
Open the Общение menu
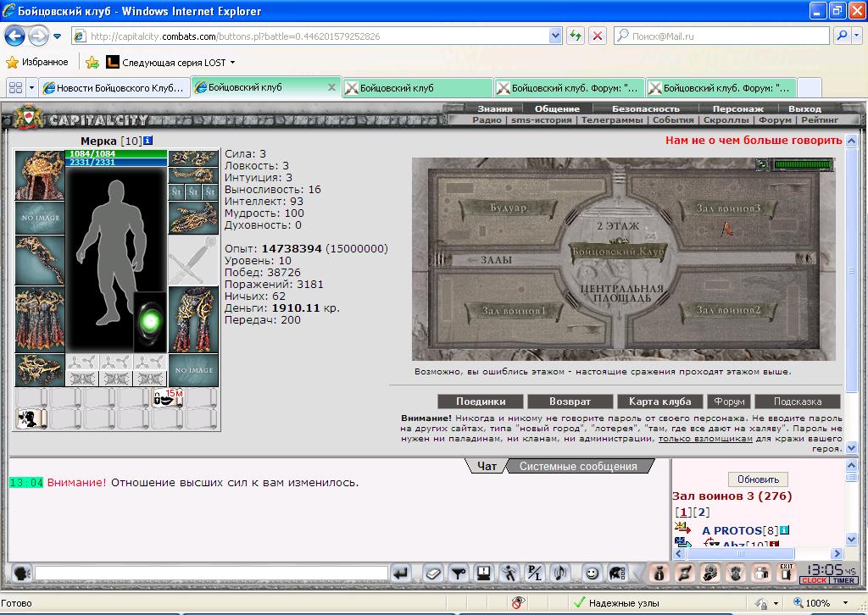[x=557, y=109]
